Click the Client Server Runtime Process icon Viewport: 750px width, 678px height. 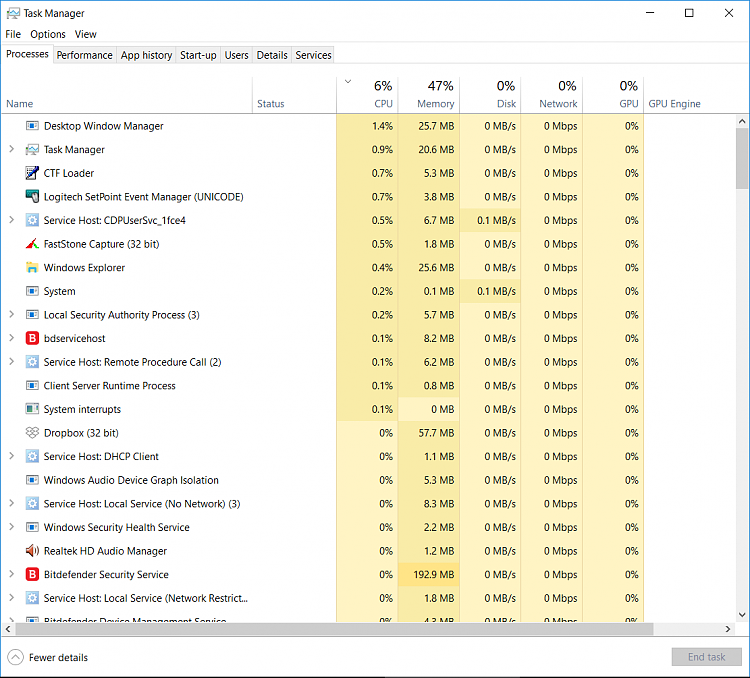click(x=32, y=385)
